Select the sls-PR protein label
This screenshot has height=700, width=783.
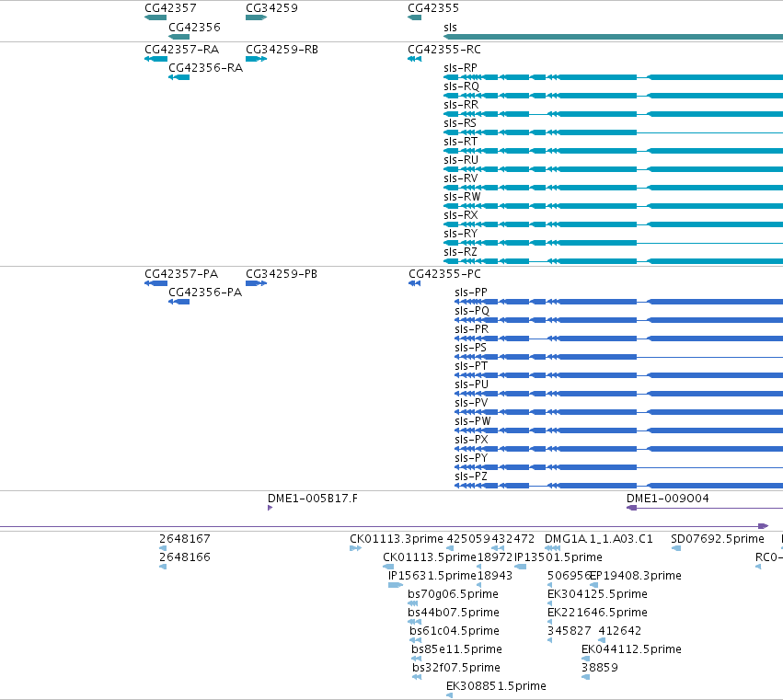tap(471, 329)
